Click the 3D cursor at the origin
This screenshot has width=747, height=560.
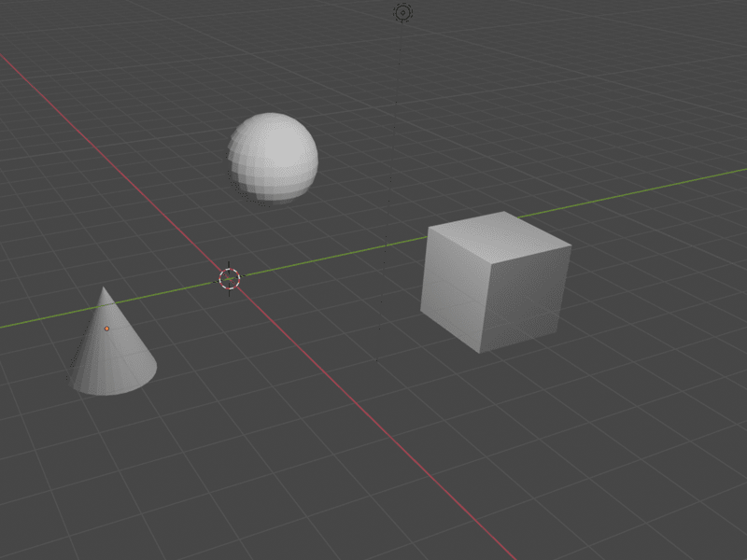coord(229,278)
